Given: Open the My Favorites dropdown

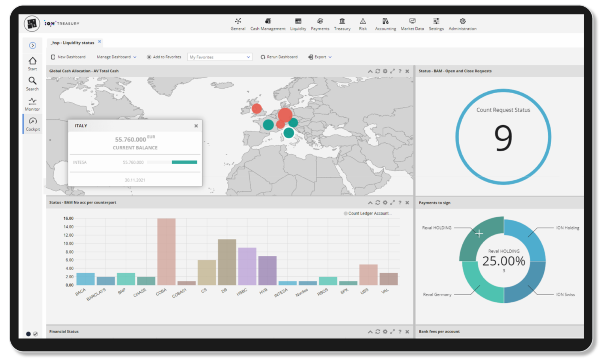Looking at the screenshot, I should (x=219, y=57).
